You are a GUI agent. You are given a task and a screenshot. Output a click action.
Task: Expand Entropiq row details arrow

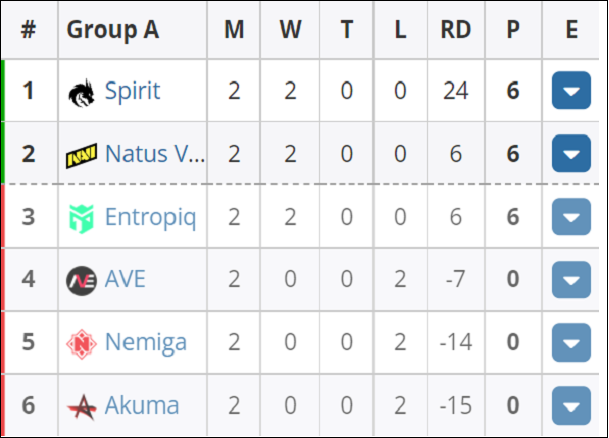571,217
